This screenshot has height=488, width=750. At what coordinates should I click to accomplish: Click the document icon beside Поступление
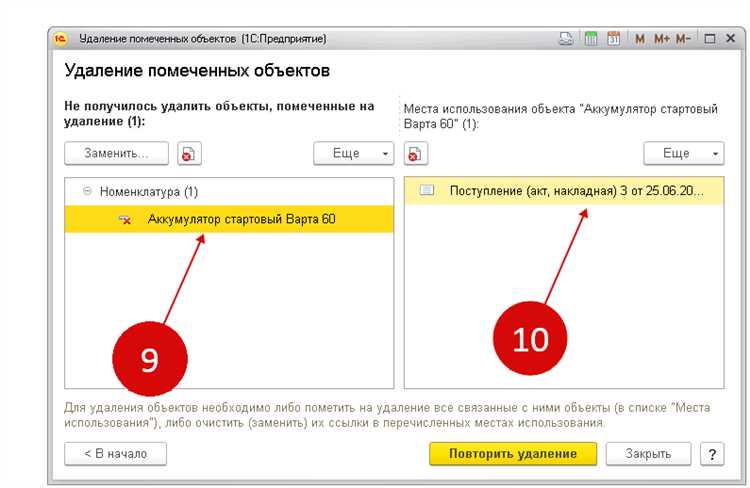pyautogui.click(x=427, y=190)
